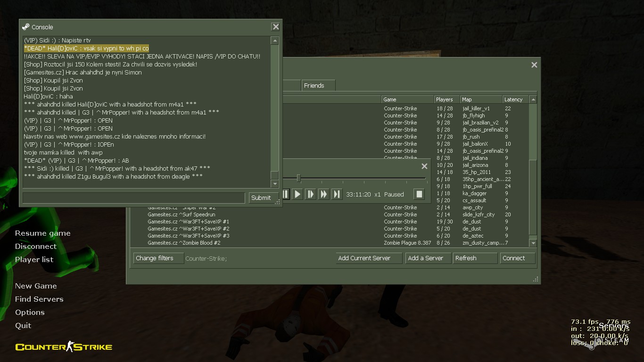The image size is (644, 362).
Task: Stop demo playback with the square button
Action: tap(419, 194)
